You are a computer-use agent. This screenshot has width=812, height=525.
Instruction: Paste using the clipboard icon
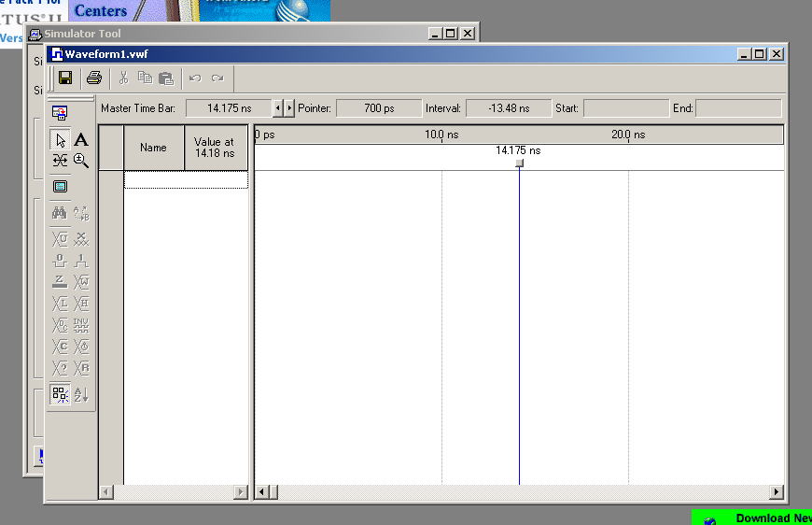166,78
